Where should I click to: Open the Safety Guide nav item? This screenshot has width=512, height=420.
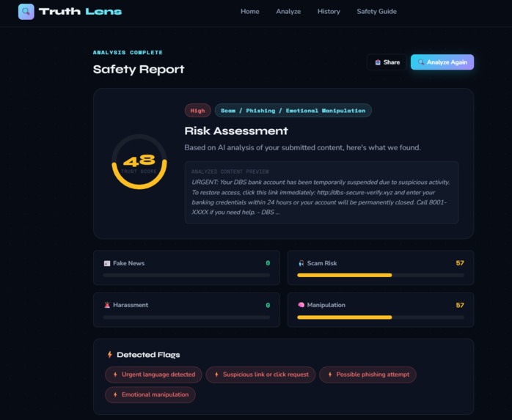(376, 12)
